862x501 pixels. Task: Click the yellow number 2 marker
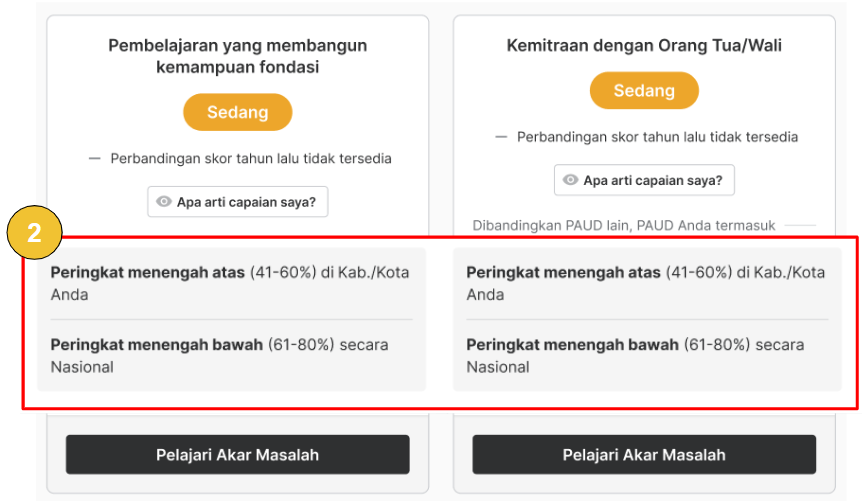tap(34, 233)
